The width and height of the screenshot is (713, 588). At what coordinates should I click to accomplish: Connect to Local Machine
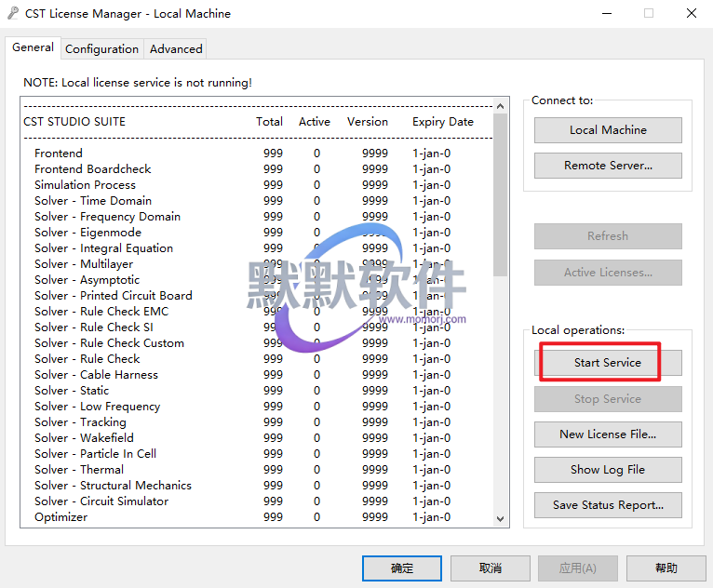tap(608, 130)
